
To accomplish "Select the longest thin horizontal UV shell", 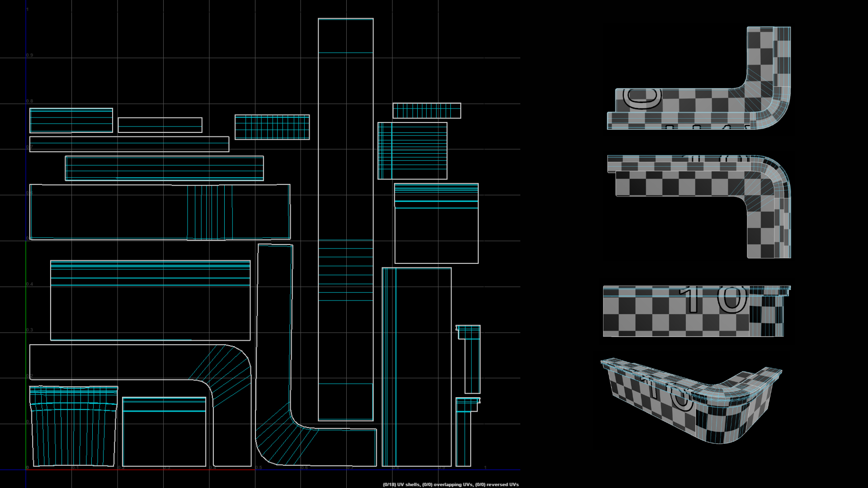I will pyautogui.click(x=129, y=144).
